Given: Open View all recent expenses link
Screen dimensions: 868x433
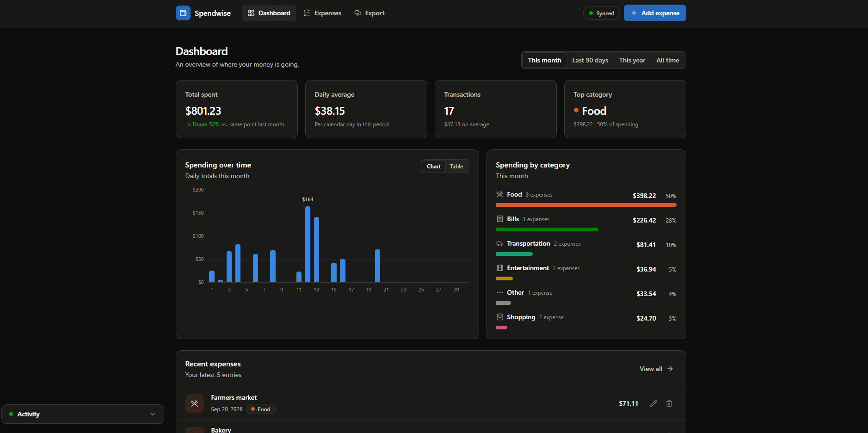Looking at the screenshot, I should tap(656, 369).
